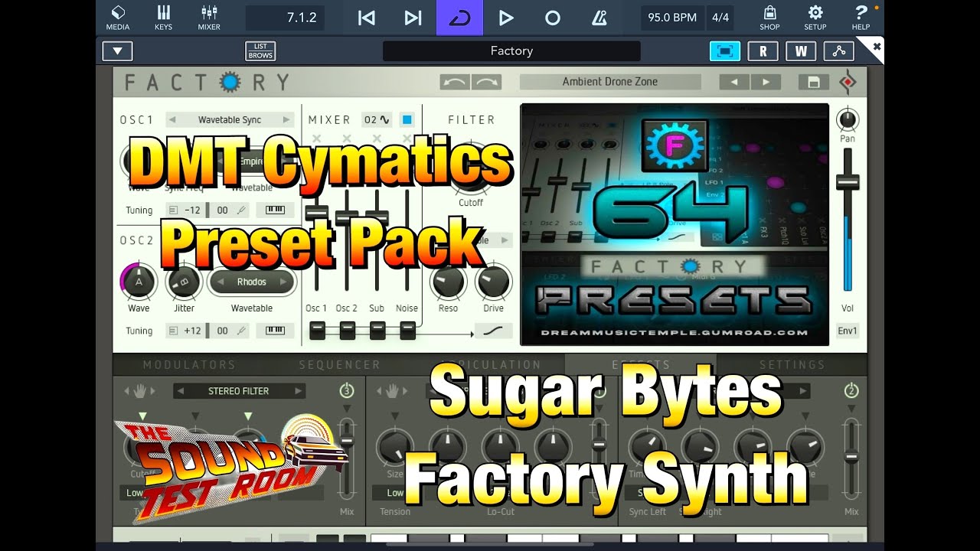Toggle power on effect slot 3
The width and height of the screenshot is (980, 551).
pos(346,391)
